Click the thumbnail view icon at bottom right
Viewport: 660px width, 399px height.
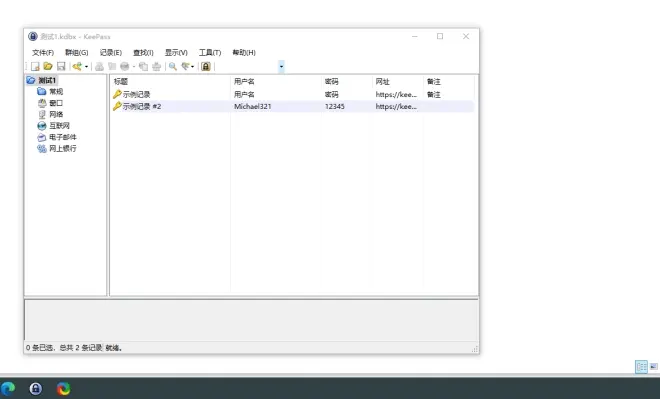pyautogui.click(x=654, y=367)
